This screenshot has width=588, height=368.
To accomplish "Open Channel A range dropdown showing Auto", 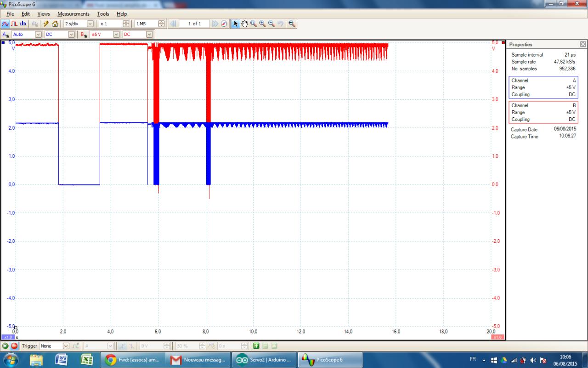I will point(38,34).
